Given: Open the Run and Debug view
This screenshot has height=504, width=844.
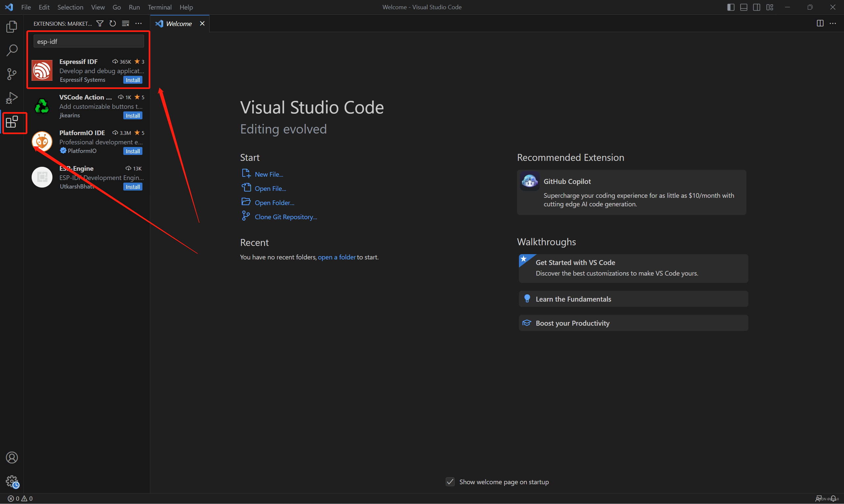Looking at the screenshot, I should pyautogui.click(x=12, y=98).
